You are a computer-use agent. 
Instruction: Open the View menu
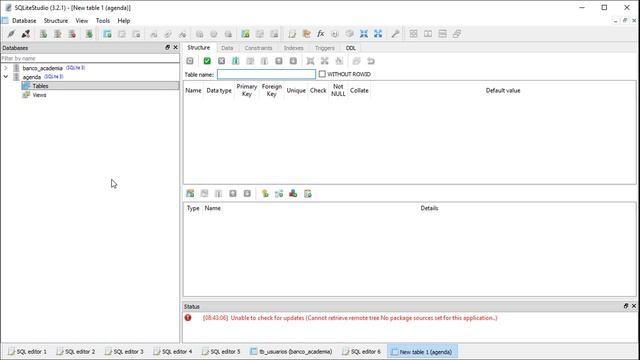(82, 21)
